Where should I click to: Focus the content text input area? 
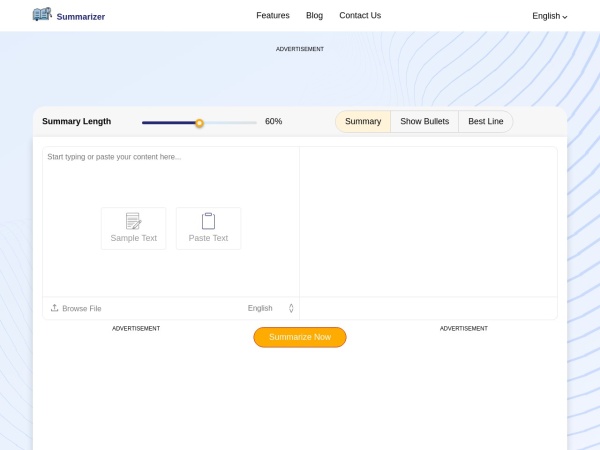click(x=170, y=180)
